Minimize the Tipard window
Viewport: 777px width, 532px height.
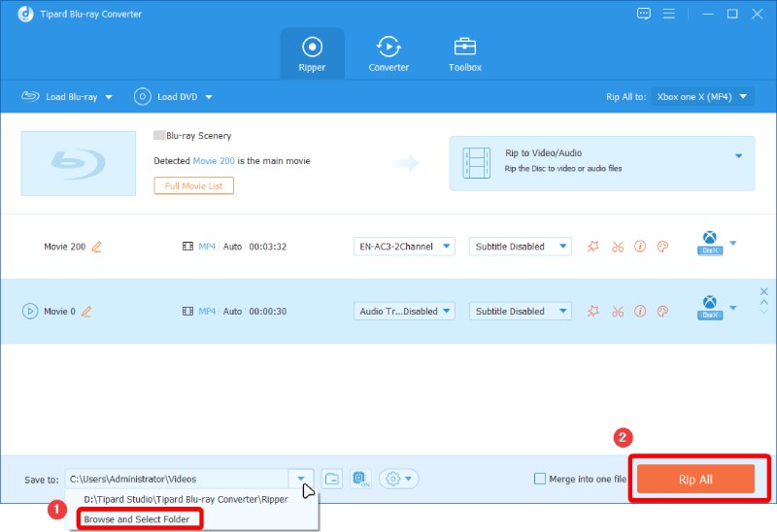click(708, 14)
